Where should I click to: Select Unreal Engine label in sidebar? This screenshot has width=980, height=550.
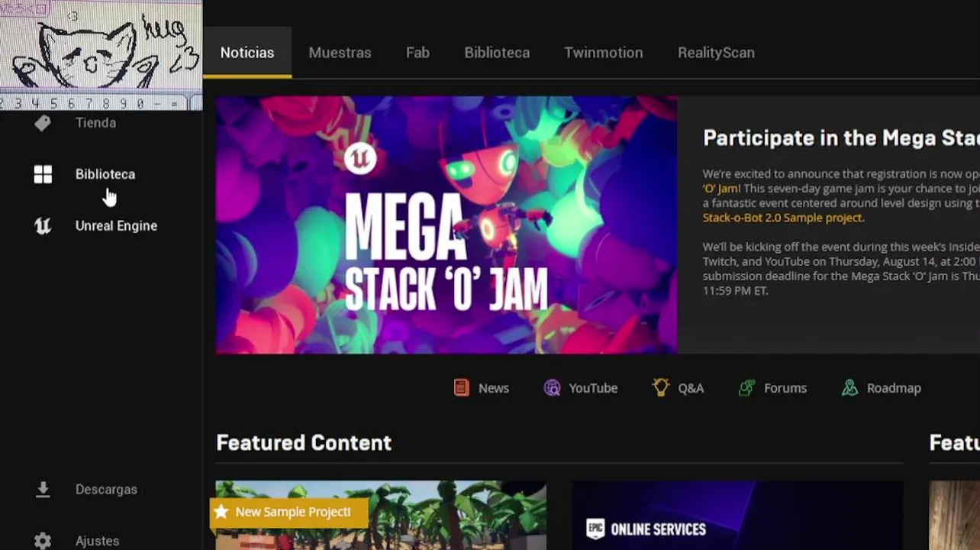click(x=116, y=225)
